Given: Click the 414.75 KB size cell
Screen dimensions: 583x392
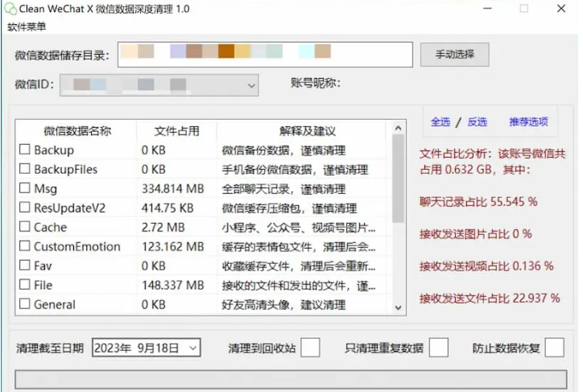Looking at the screenshot, I should pos(167,208).
